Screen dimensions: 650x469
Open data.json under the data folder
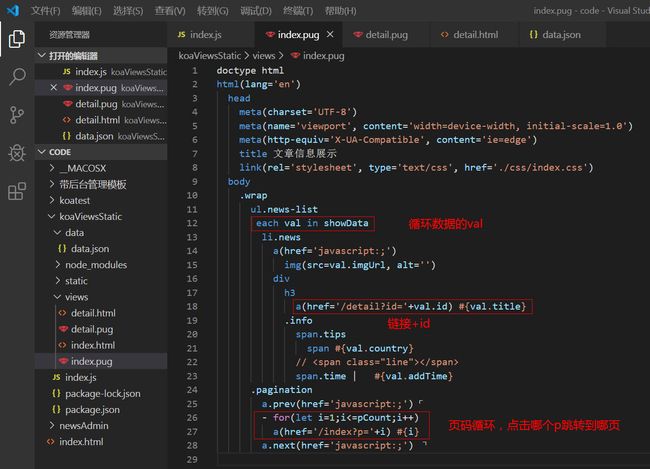pos(101,248)
